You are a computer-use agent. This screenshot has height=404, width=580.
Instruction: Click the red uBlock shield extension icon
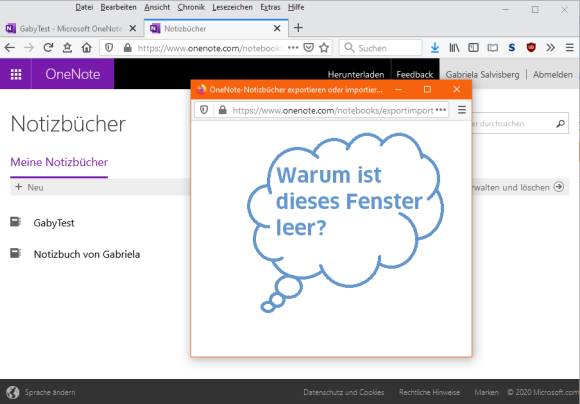click(x=531, y=48)
